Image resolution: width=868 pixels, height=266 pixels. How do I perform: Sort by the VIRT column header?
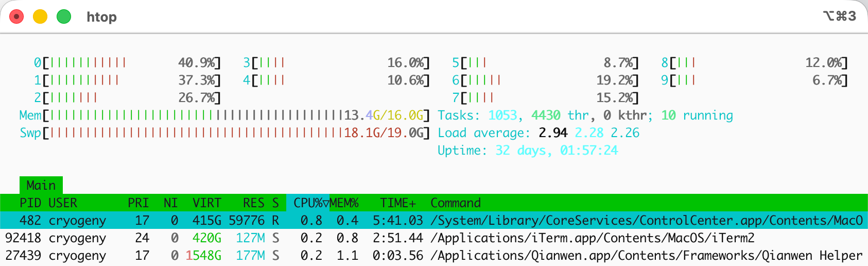[x=207, y=203]
